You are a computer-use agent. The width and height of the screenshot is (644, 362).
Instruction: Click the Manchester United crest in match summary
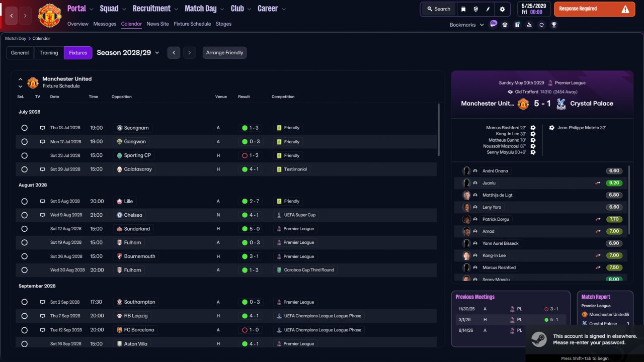(523, 104)
